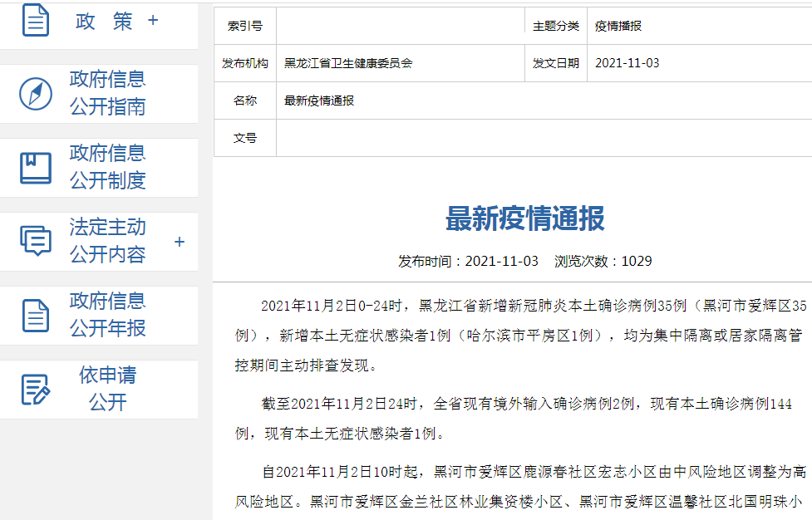Click the document icon beside 政策

pyautogui.click(x=36, y=20)
